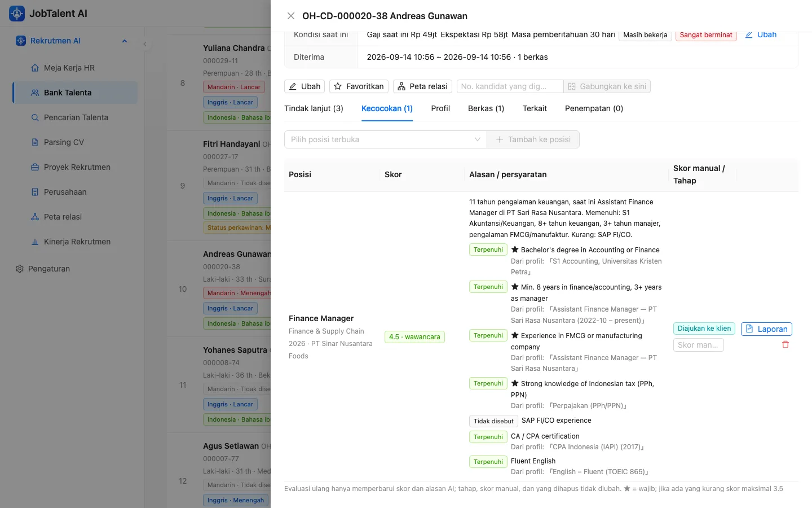Screen dimensions: 812x508
Task: Click the JobTalent AI logo icon
Action: pos(17,14)
